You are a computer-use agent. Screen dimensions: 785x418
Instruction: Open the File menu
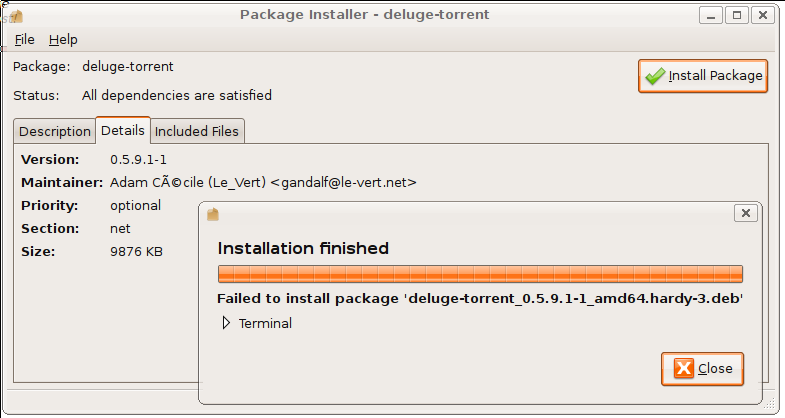25,40
